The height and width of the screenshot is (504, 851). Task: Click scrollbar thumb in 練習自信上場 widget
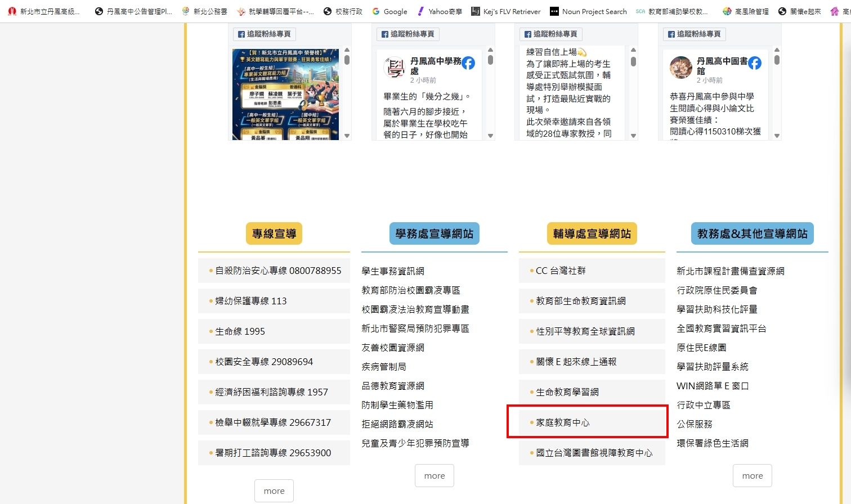633,61
